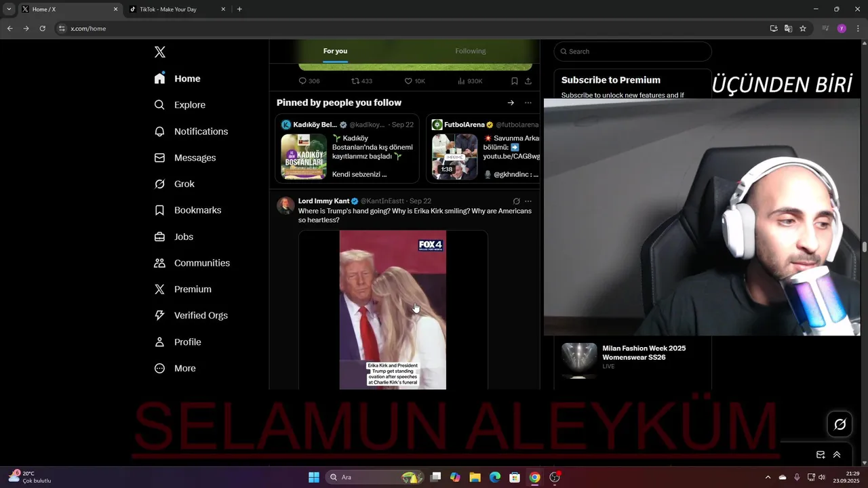868x488 pixels.
Task: Close the TikTok tab
Action: (x=223, y=9)
